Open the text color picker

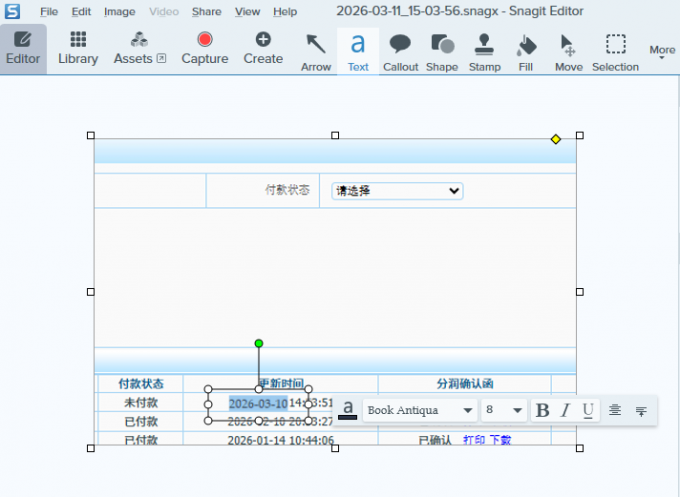click(x=347, y=410)
